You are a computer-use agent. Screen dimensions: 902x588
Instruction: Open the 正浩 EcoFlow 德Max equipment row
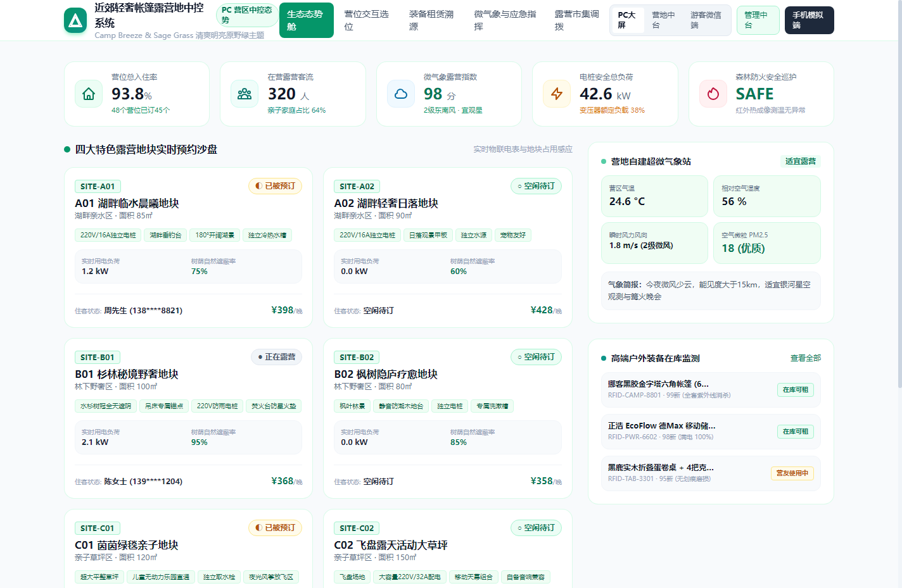pos(711,431)
